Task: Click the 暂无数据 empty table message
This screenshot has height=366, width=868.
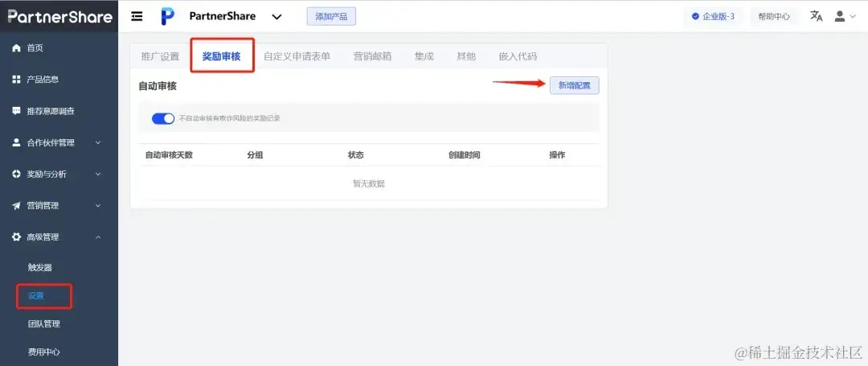Action: click(369, 184)
